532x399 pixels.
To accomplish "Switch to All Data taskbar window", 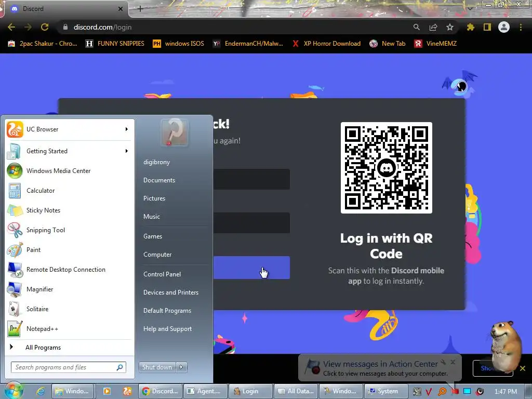I will 296,391.
